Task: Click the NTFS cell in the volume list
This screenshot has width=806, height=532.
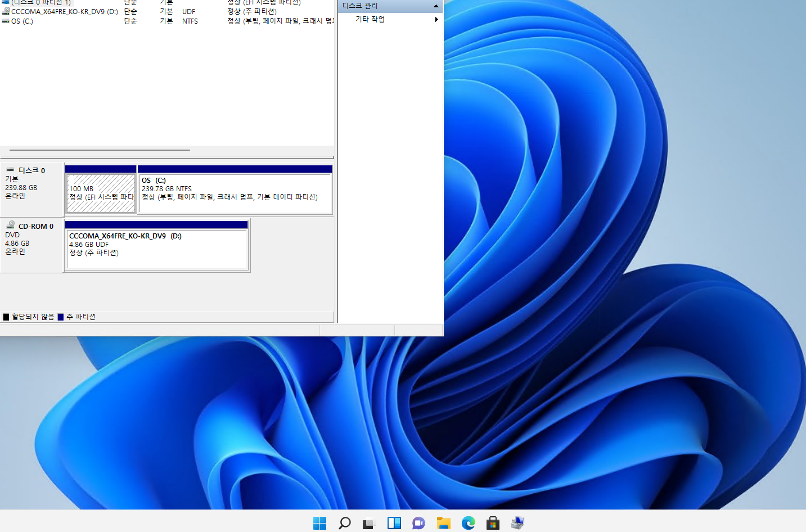Action: click(x=190, y=21)
